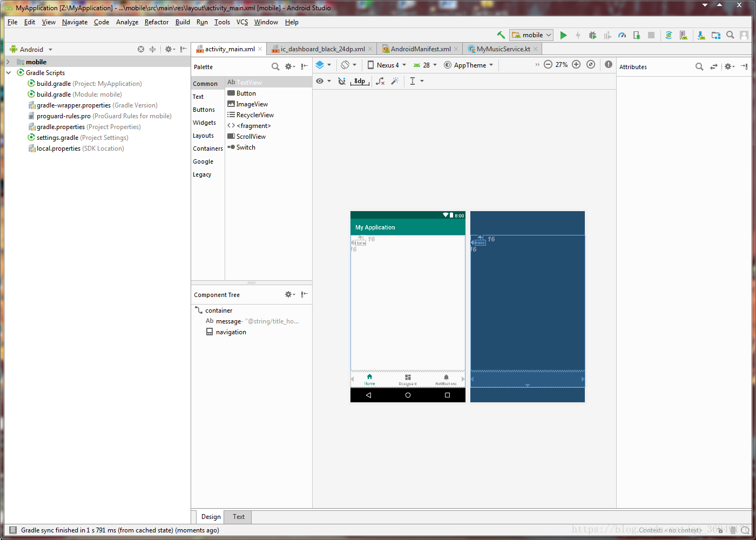
Task: Click the Make Project hammer icon
Action: point(501,35)
